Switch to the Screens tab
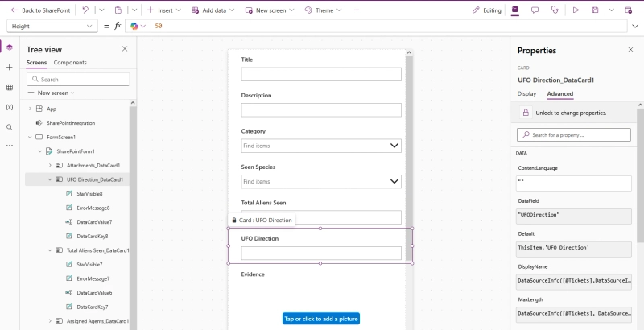644x330 pixels. click(36, 63)
